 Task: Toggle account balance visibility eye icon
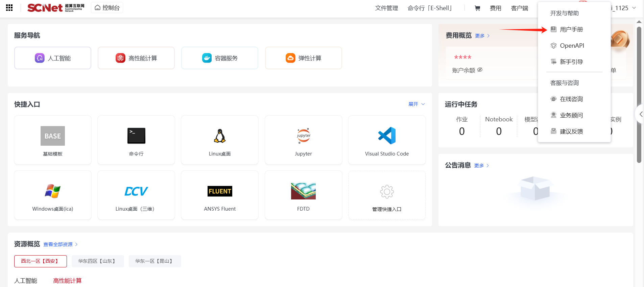click(x=480, y=70)
